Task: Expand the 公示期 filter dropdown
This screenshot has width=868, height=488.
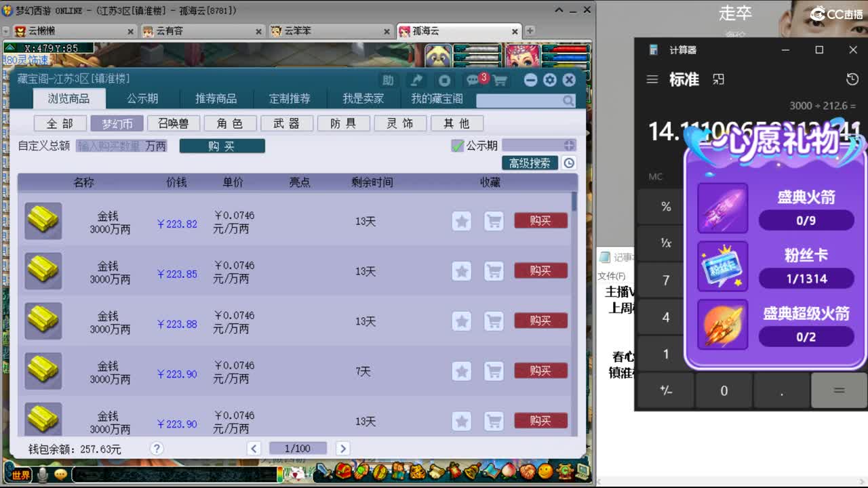Action: (x=569, y=145)
